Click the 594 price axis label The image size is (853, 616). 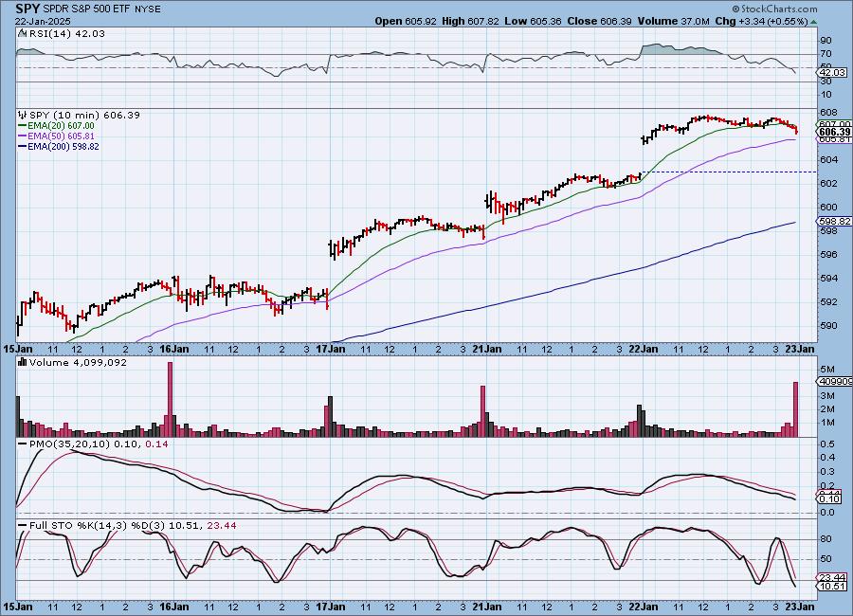(828, 278)
